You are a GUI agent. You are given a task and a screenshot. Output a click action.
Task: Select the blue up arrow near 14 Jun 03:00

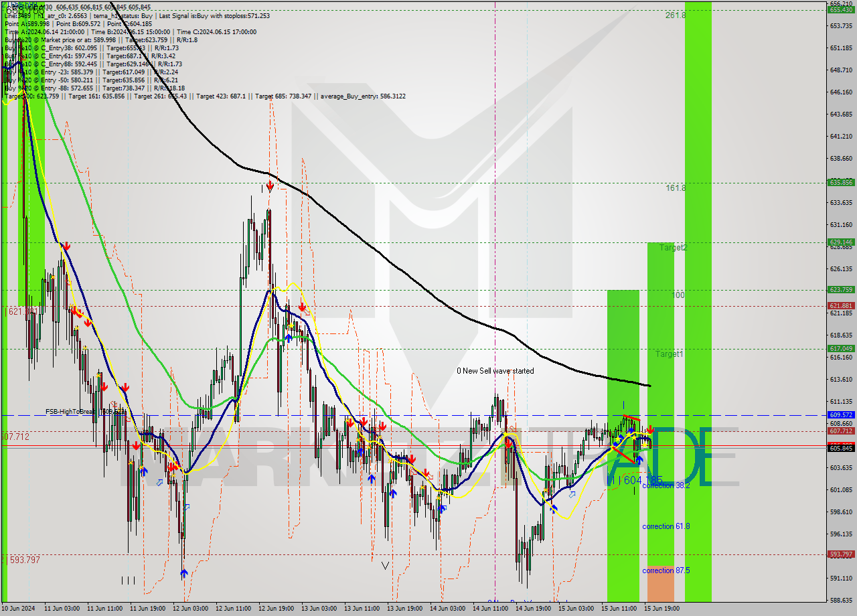(441, 509)
